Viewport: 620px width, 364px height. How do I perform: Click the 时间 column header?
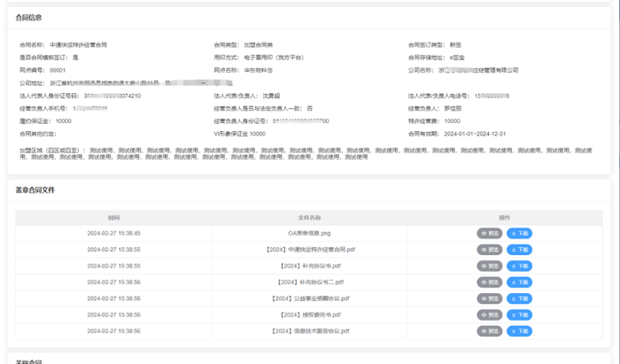(x=113, y=217)
